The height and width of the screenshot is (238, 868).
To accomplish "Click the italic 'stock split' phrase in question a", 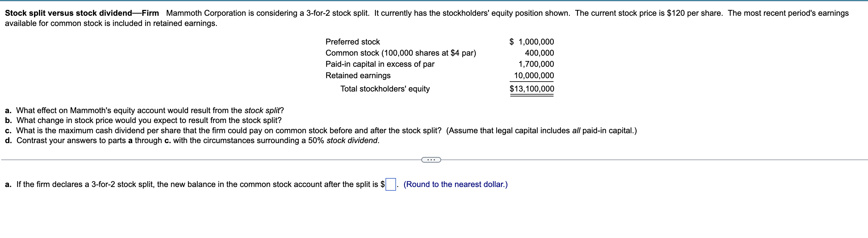I will tap(263, 111).
